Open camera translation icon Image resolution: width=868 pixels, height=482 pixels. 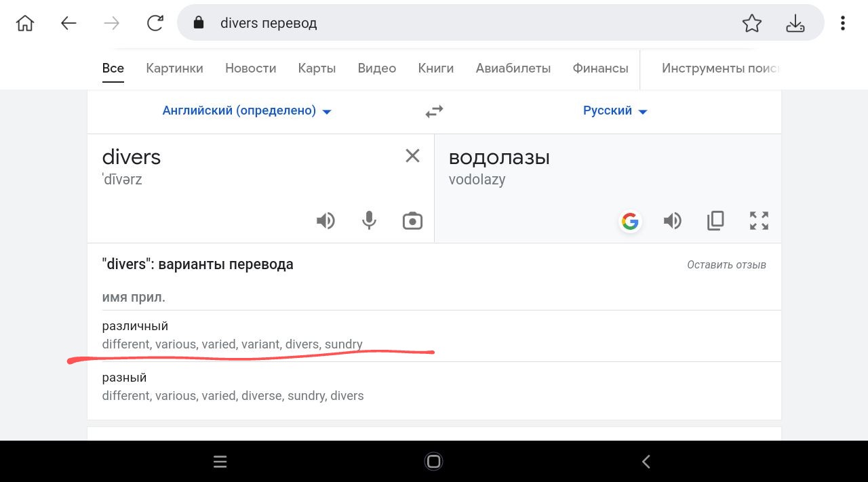[x=412, y=221]
